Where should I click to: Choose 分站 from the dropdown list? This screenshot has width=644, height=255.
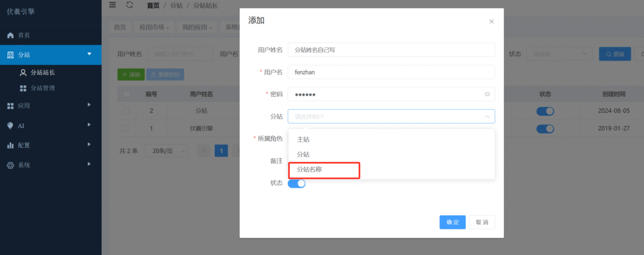[x=391, y=154]
